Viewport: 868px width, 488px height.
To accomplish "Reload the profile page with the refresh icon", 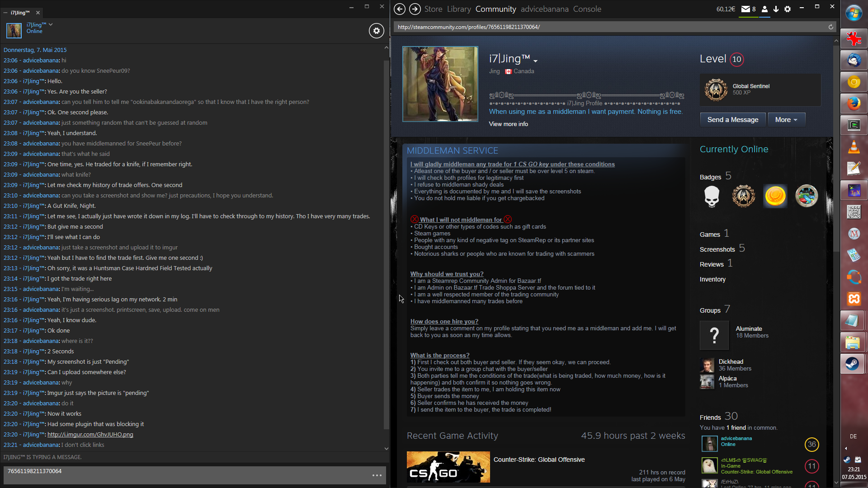I will point(830,27).
